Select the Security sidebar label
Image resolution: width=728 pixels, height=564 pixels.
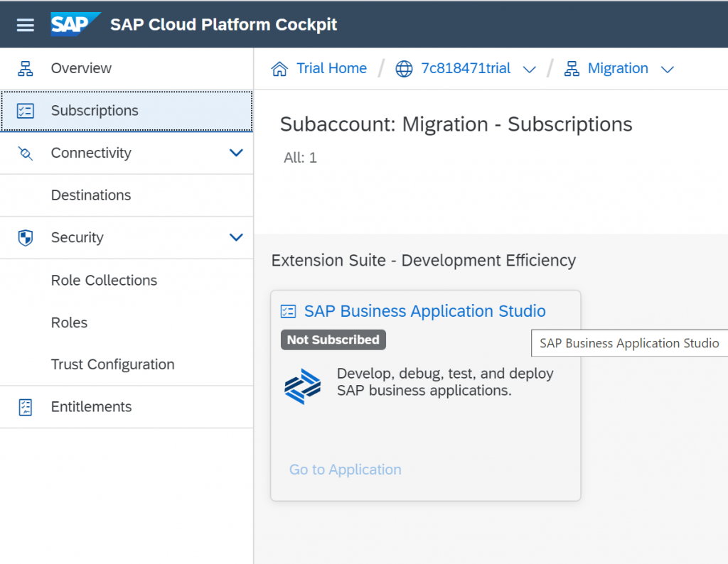[x=77, y=237]
